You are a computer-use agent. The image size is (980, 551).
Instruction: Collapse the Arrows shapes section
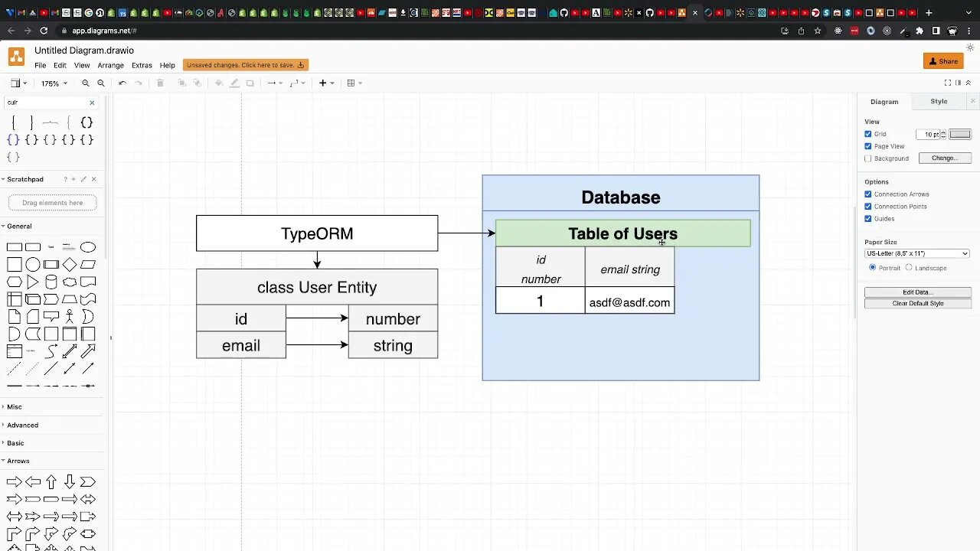(x=18, y=461)
